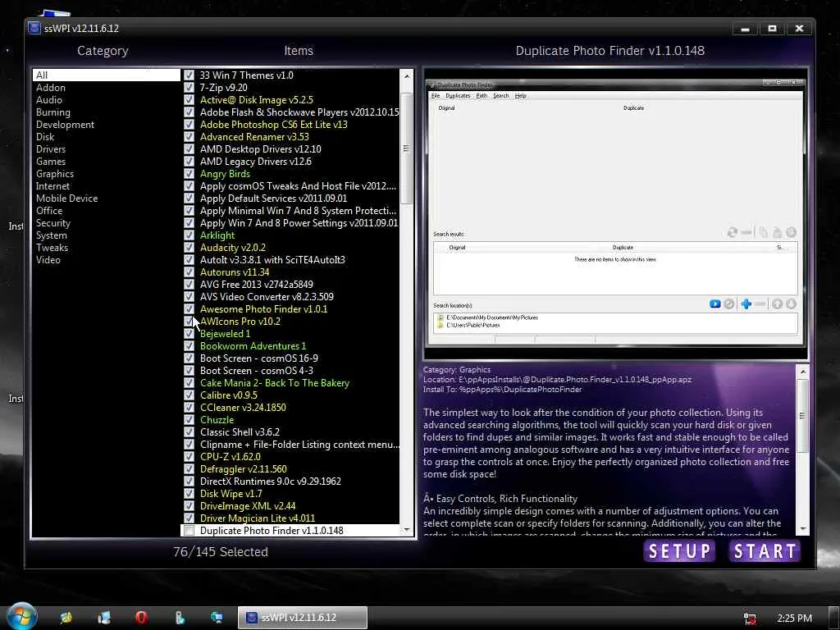Viewport: 840px width, 630px height.
Task: Uncheck Disk Wipe v1.7 checkbox
Action: pyautogui.click(x=189, y=494)
